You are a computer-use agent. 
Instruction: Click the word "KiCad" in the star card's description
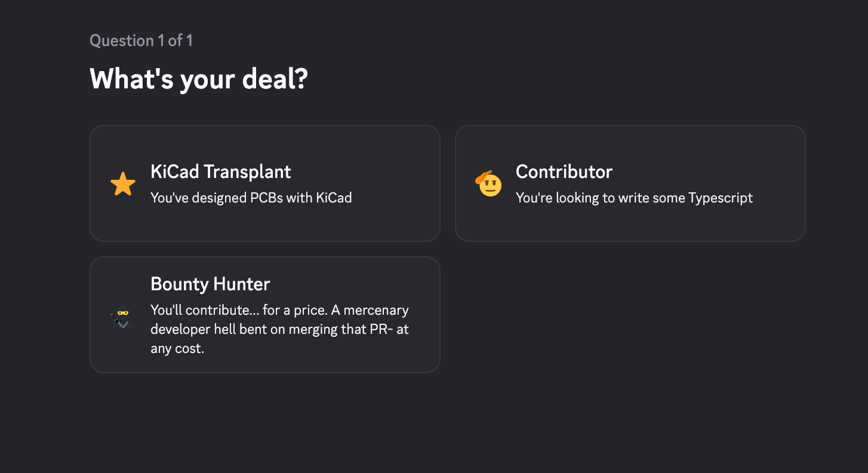(335, 198)
